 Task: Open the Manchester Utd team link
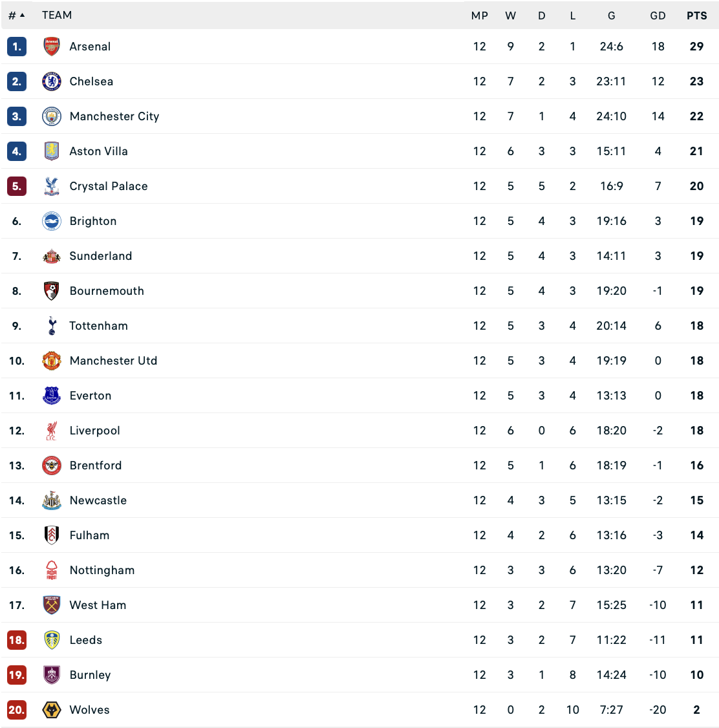[x=113, y=361]
